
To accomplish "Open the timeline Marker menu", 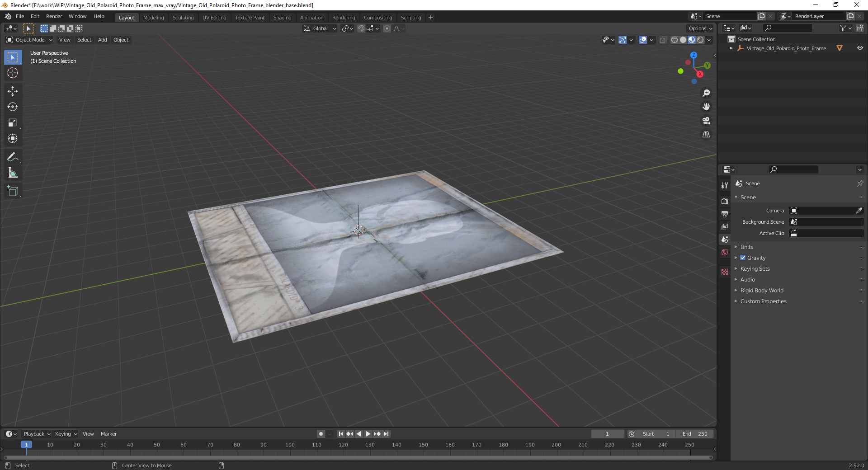I will (108, 434).
